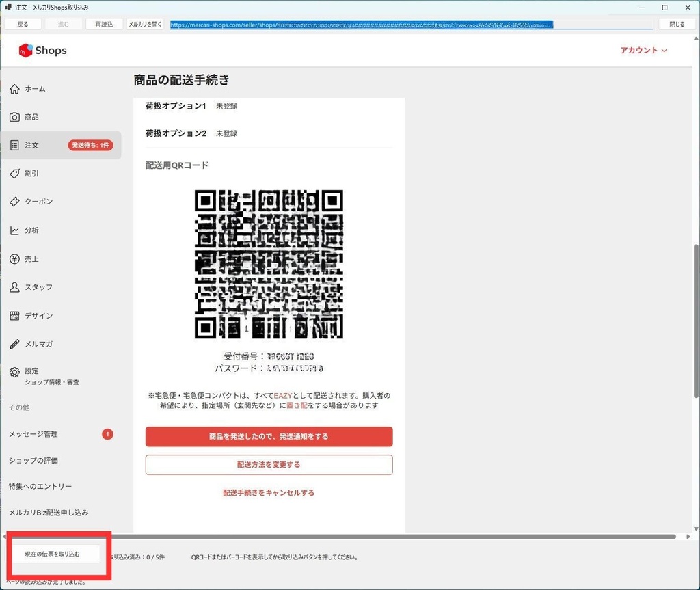
Task: Click the 分析 chart icon
Action: coord(15,230)
